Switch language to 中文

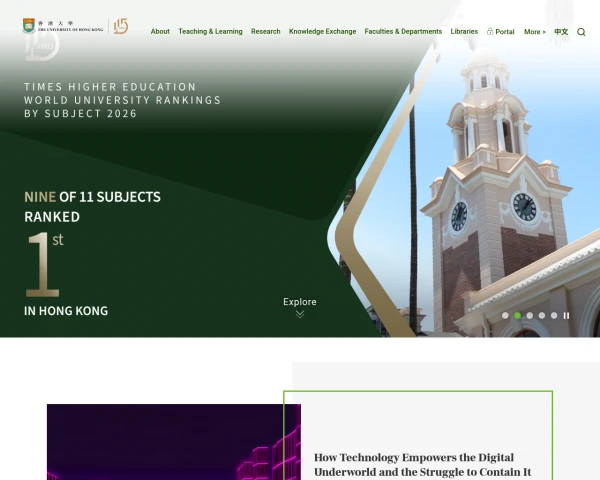[561, 32]
